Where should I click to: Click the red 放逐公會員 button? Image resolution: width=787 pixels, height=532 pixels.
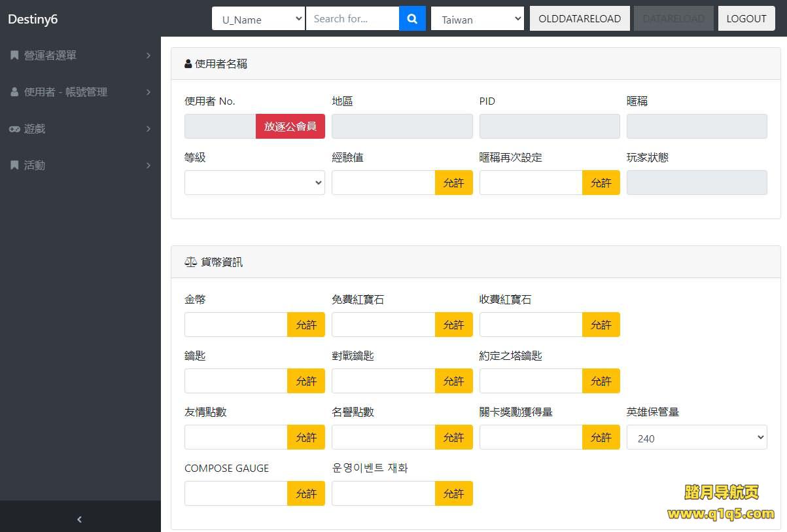tap(290, 126)
